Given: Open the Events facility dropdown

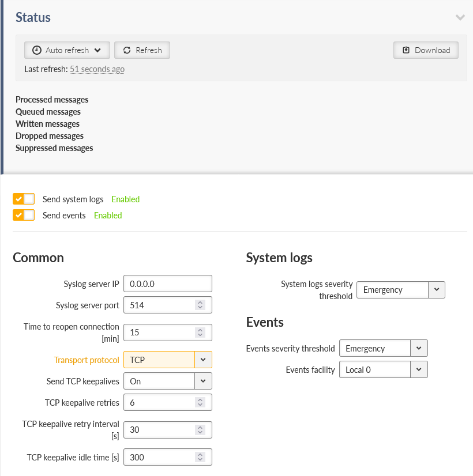Looking at the screenshot, I should 384,369.
